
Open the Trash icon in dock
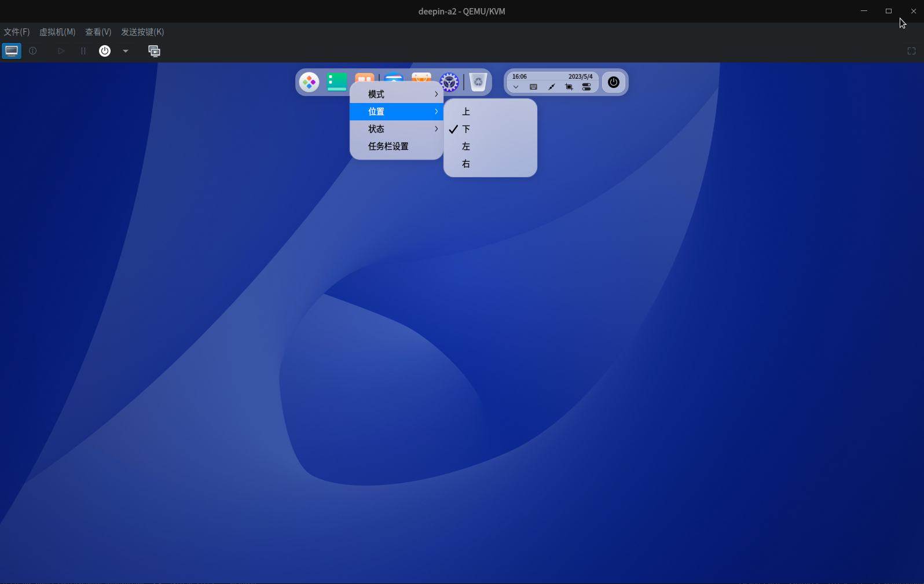[x=478, y=82]
